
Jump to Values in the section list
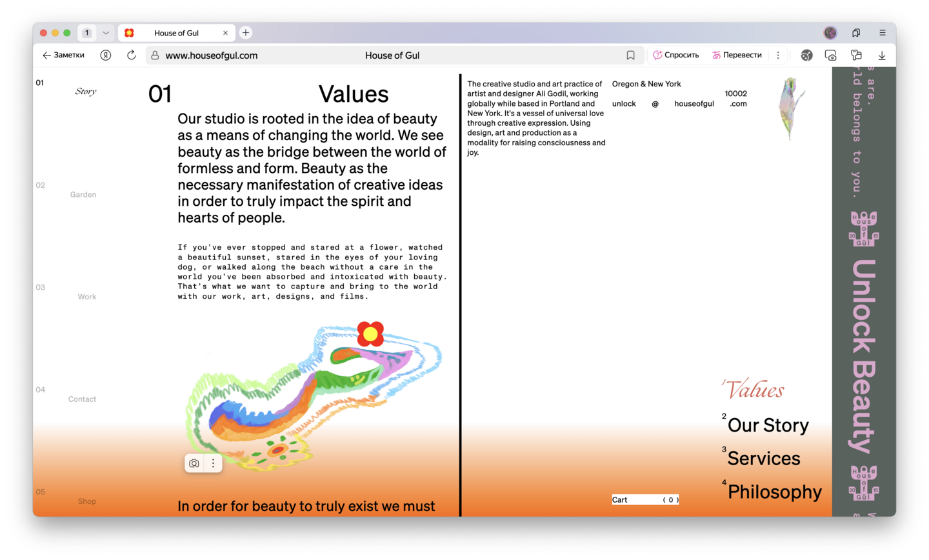pyautogui.click(x=755, y=390)
